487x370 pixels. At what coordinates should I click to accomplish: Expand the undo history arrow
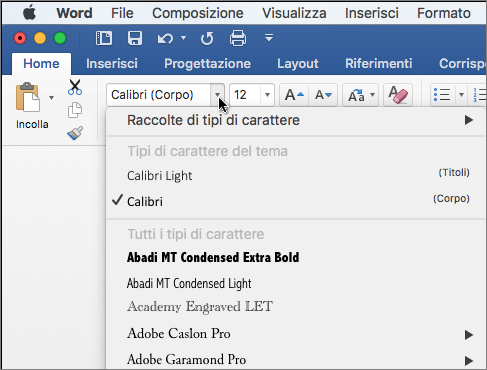(x=183, y=38)
